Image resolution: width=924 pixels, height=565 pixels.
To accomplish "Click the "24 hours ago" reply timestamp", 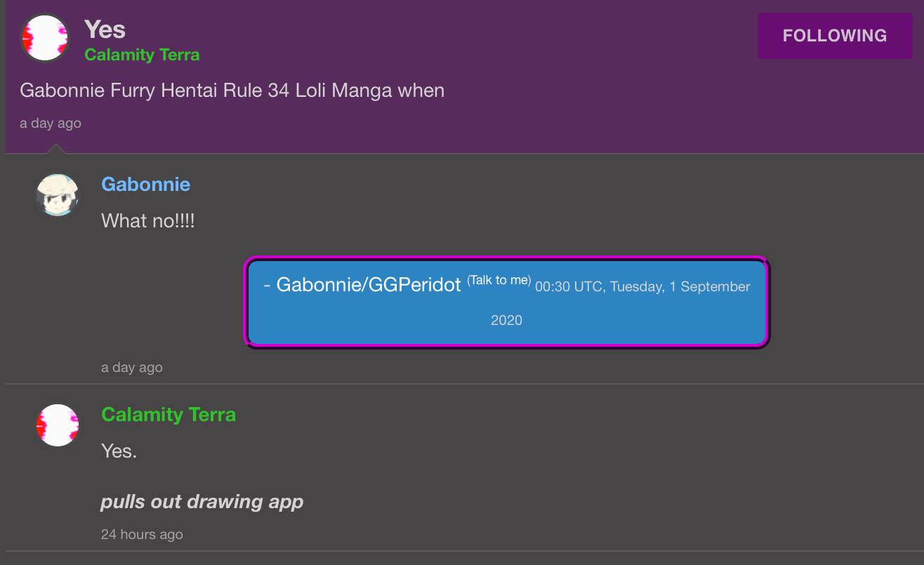I will point(142,534).
